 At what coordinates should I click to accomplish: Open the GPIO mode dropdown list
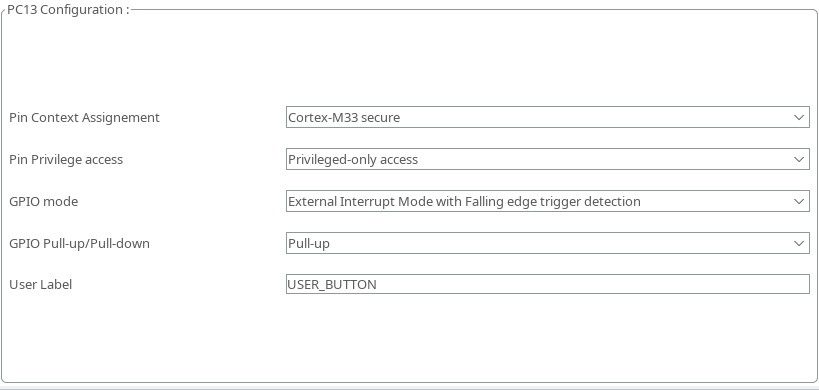coord(547,201)
